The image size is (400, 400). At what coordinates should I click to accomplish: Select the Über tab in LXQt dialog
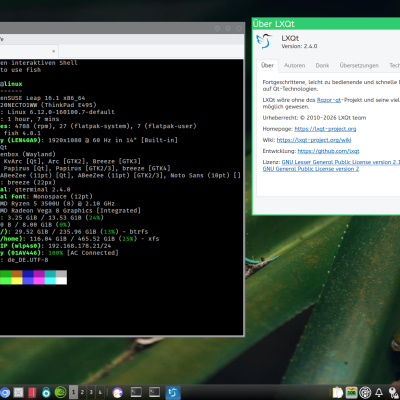[x=267, y=65]
